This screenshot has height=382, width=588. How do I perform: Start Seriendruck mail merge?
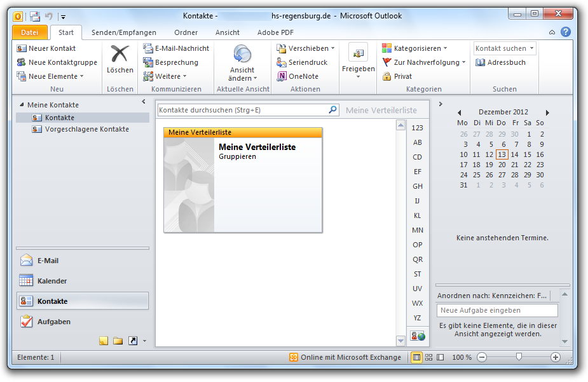tap(302, 62)
